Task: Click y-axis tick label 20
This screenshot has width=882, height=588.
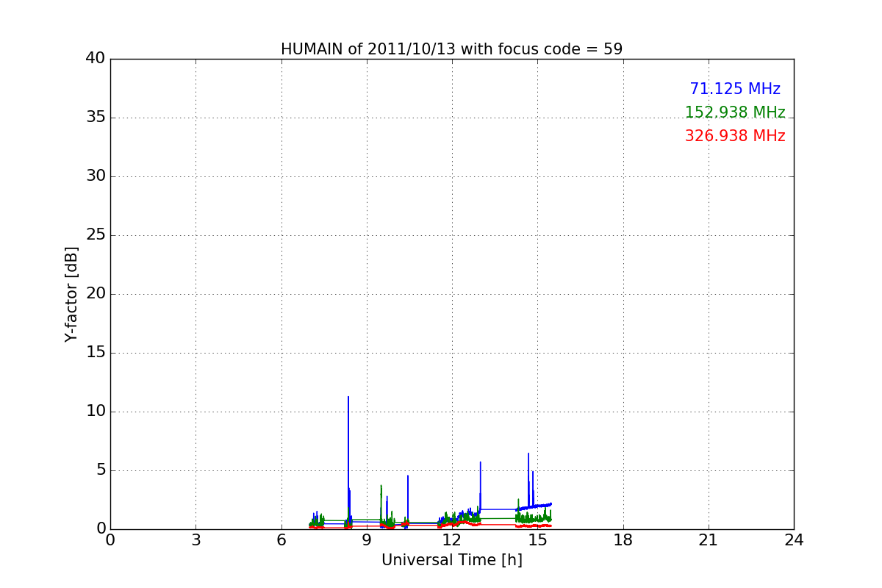Action: (96, 294)
